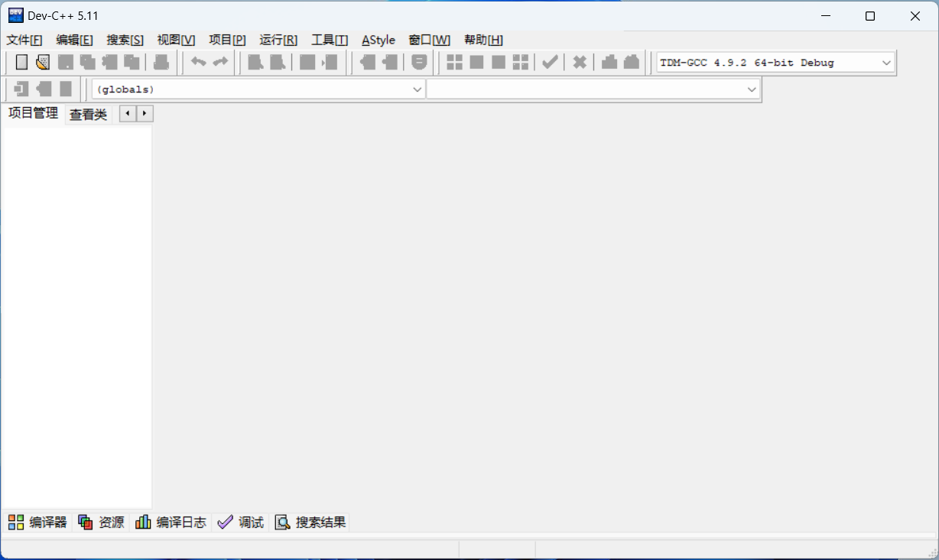Screen dimensions: 939x560
Task: Open the 编译日志 bottom tab
Action: pos(171,523)
